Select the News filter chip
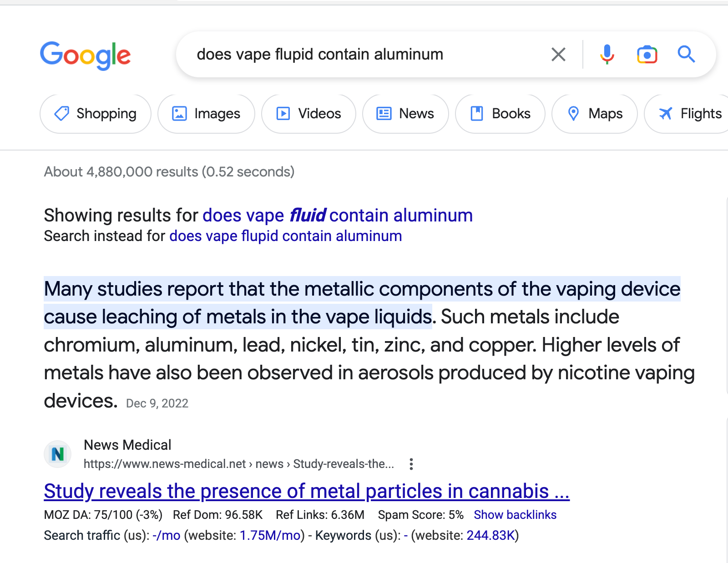728x563 pixels. pos(405,114)
